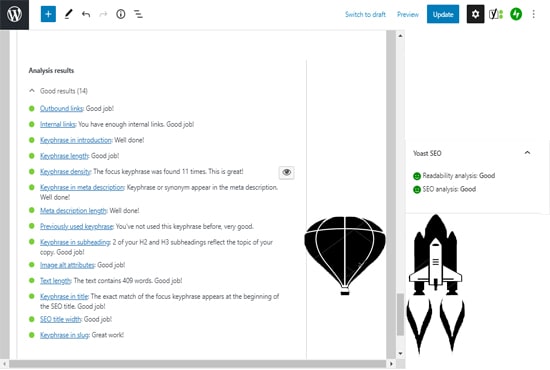Collapse the Yoast SEO sidebar panel
This screenshot has height=370, width=550.
coord(527,153)
